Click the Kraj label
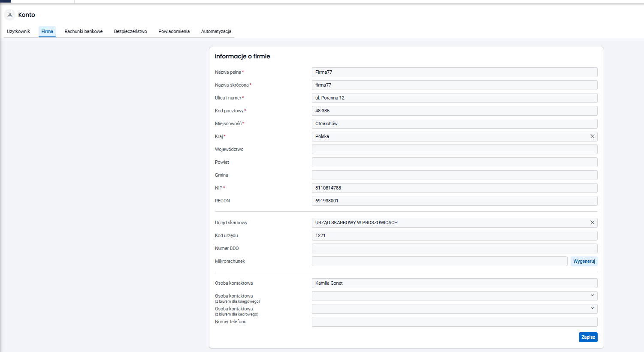 coord(219,136)
